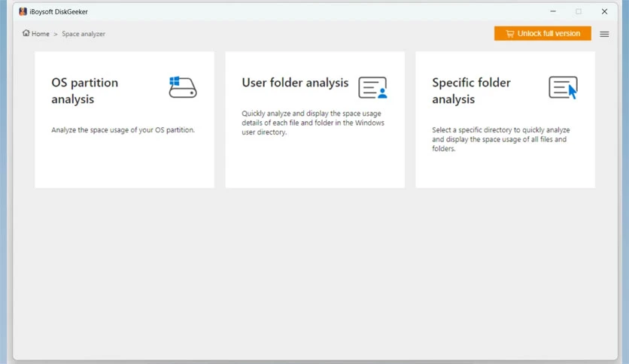The image size is (629, 364).
Task: Open the hamburger menu icon
Action: pos(604,34)
